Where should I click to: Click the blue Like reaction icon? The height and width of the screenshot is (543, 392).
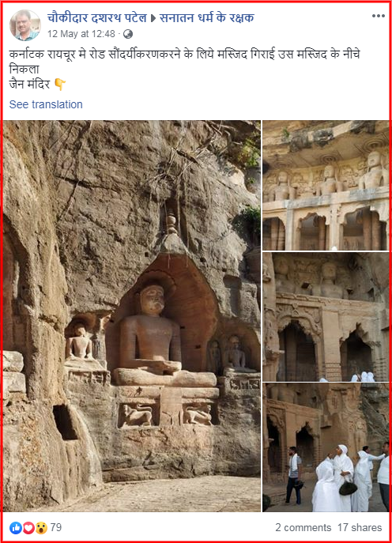point(16,528)
